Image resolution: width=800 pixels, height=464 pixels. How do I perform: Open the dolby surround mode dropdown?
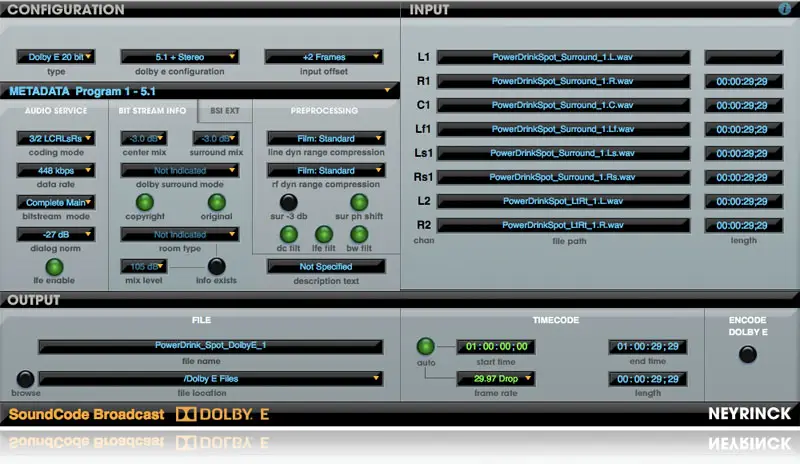[180, 170]
